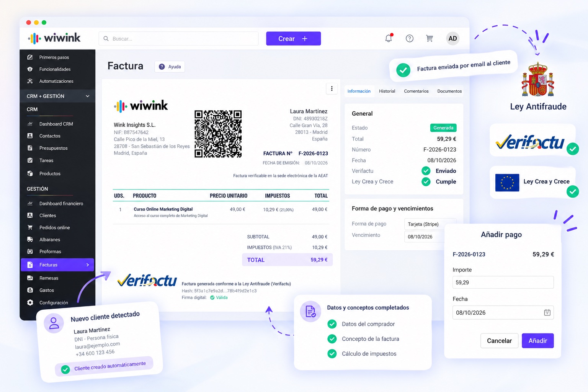Click the Crear button
The height and width of the screenshot is (392, 588).
tap(293, 39)
